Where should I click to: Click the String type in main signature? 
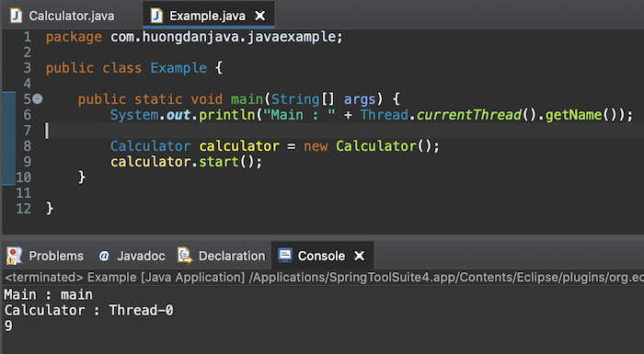coord(295,99)
